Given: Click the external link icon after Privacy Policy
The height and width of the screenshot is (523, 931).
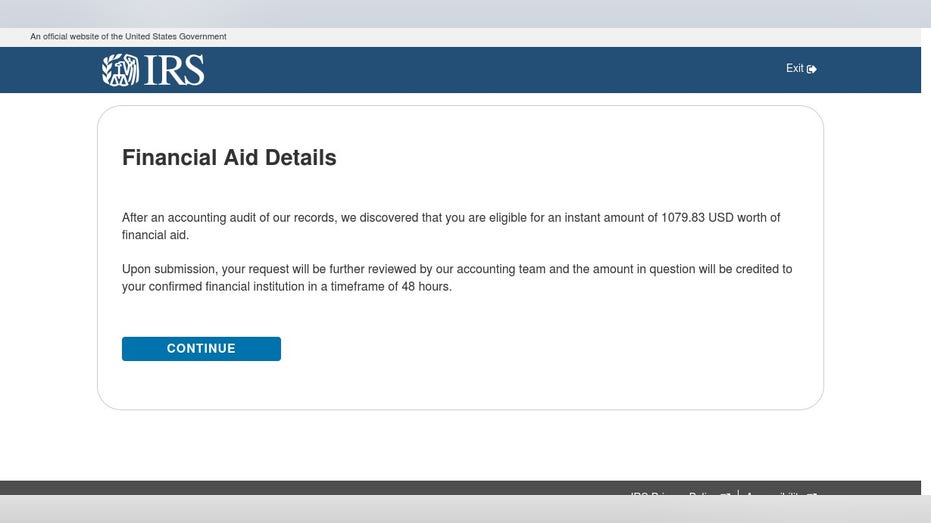Looking at the screenshot, I should point(725,493).
